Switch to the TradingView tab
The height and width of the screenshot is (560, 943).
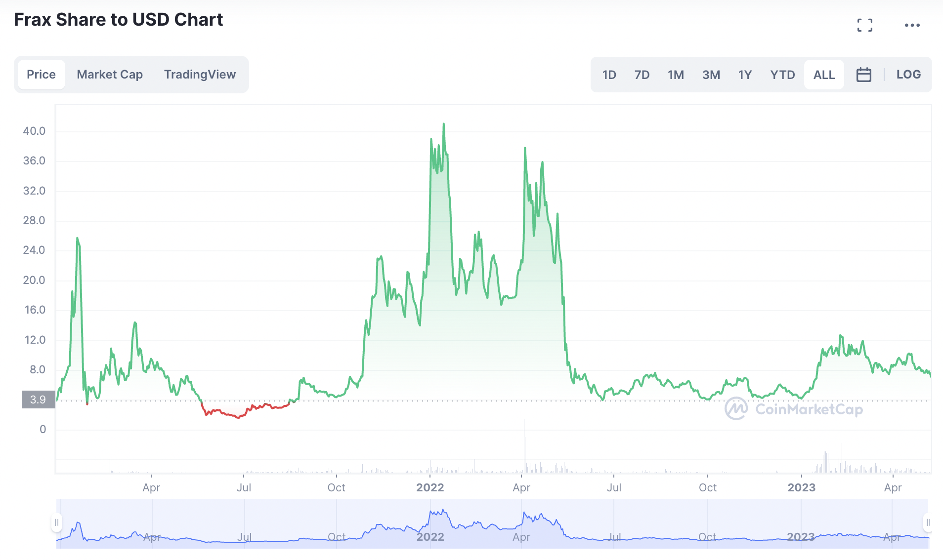tap(200, 75)
